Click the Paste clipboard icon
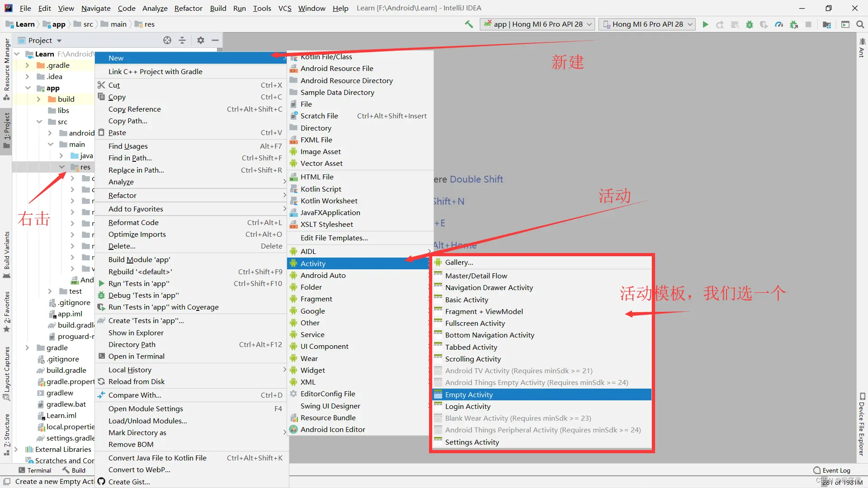The height and width of the screenshot is (488, 868). 101,132
